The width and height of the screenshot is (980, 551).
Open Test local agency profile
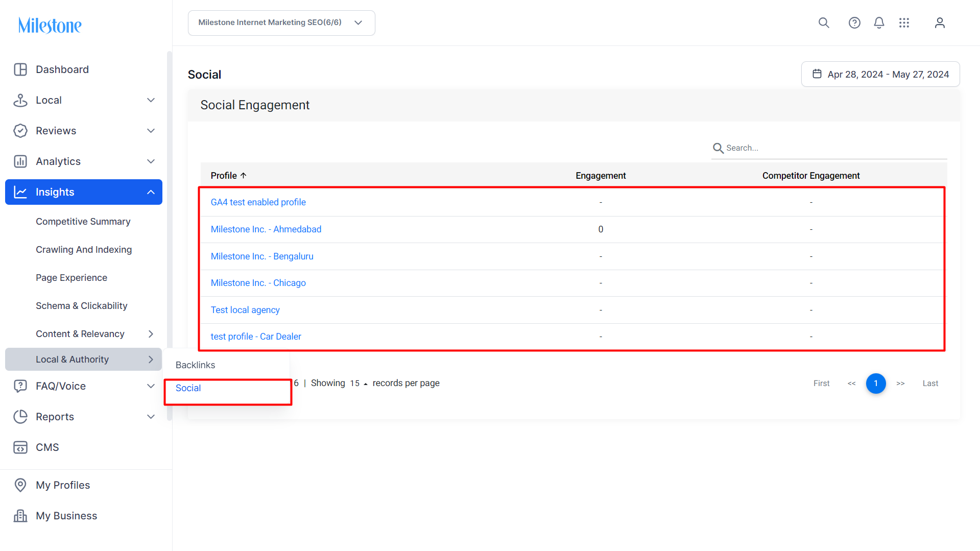click(x=245, y=310)
